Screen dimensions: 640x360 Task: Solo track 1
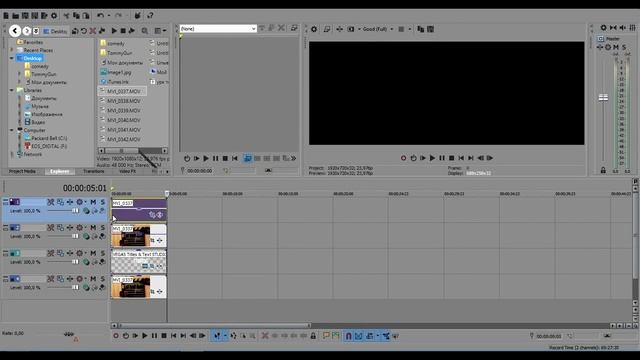pos(103,202)
